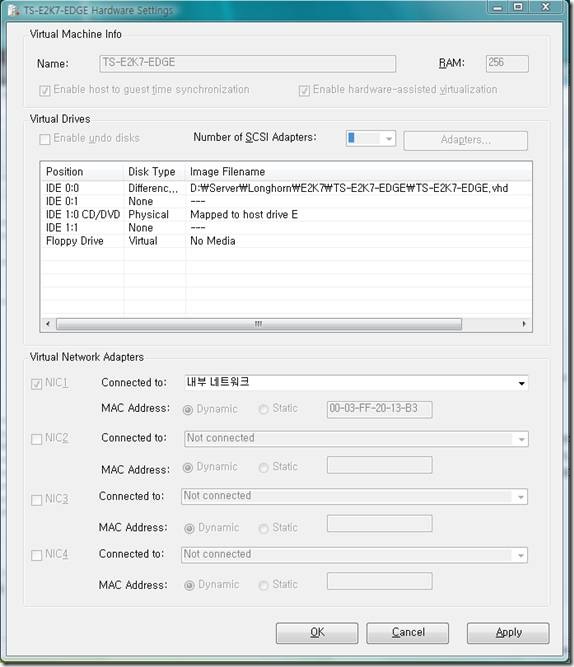The width and height of the screenshot is (574, 667).
Task: Expand the NIC1 Connected to dropdown
Action: pos(356,383)
